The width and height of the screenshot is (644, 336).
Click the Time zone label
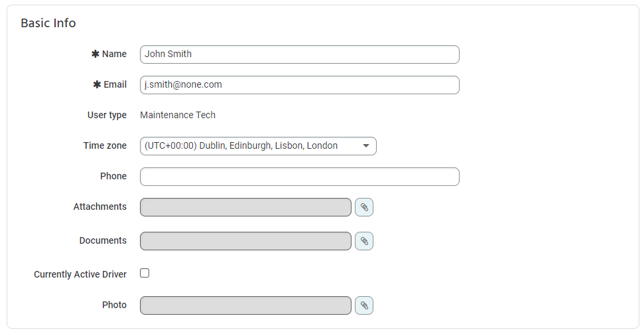click(x=105, y=145)
